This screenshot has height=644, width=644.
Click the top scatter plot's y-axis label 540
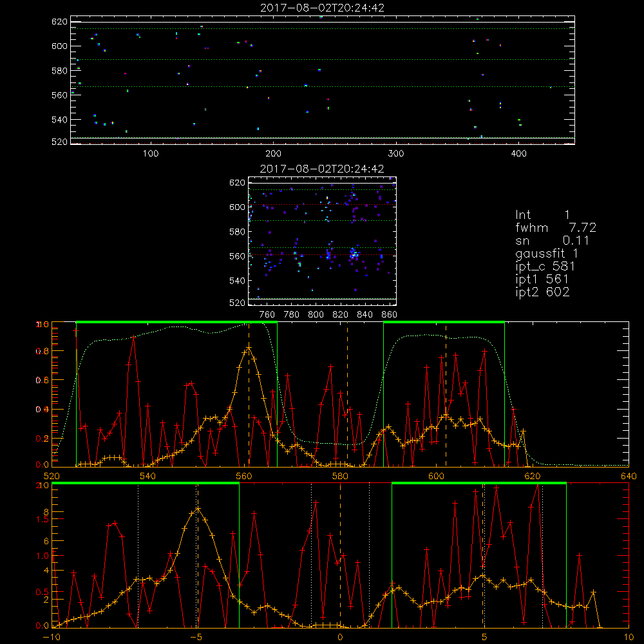[x=59, y=120]
